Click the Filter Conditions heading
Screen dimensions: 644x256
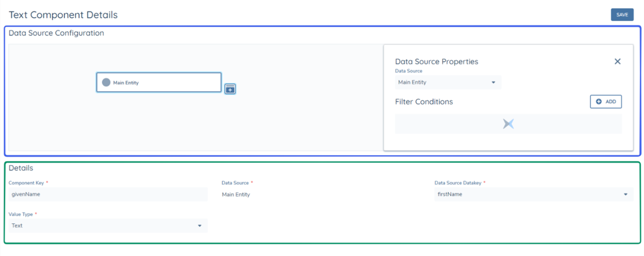[424, 102]
